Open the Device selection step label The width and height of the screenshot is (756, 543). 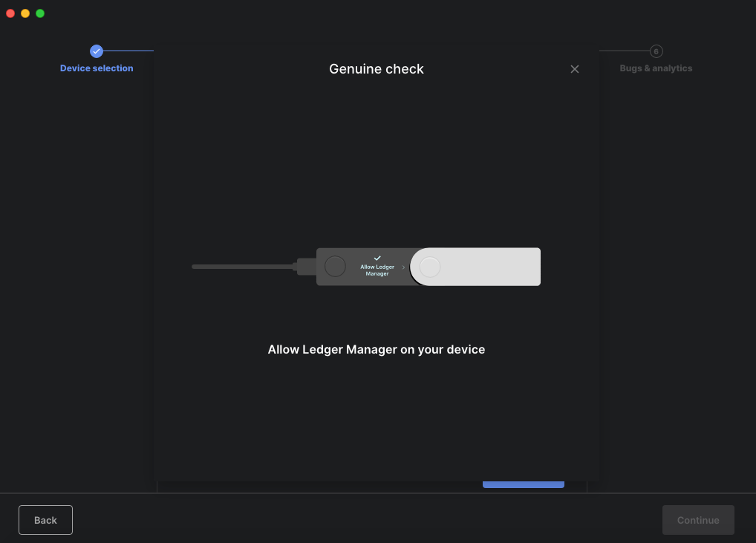click(97, 68)
